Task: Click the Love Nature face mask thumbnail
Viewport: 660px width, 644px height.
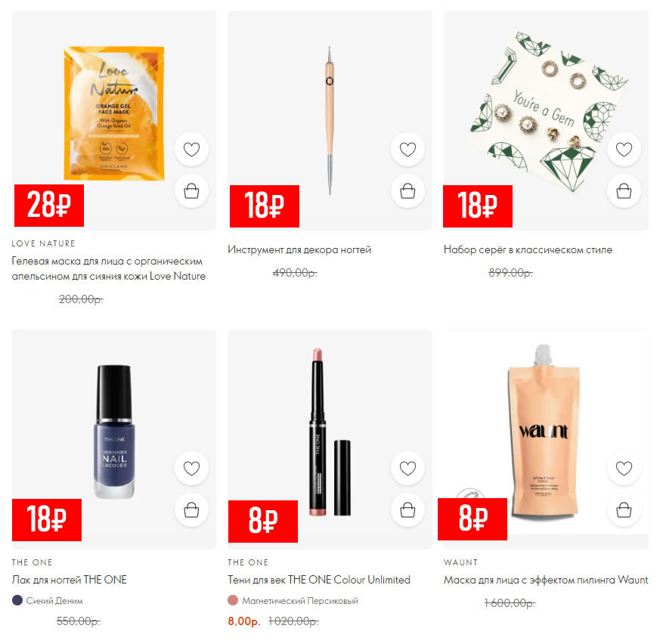Action: [114, 113]
